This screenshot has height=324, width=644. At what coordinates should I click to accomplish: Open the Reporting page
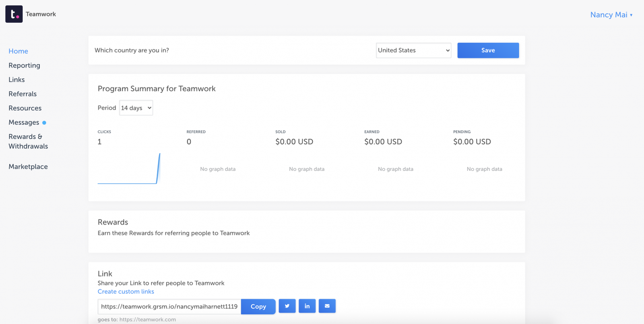(x=25, y=65)
